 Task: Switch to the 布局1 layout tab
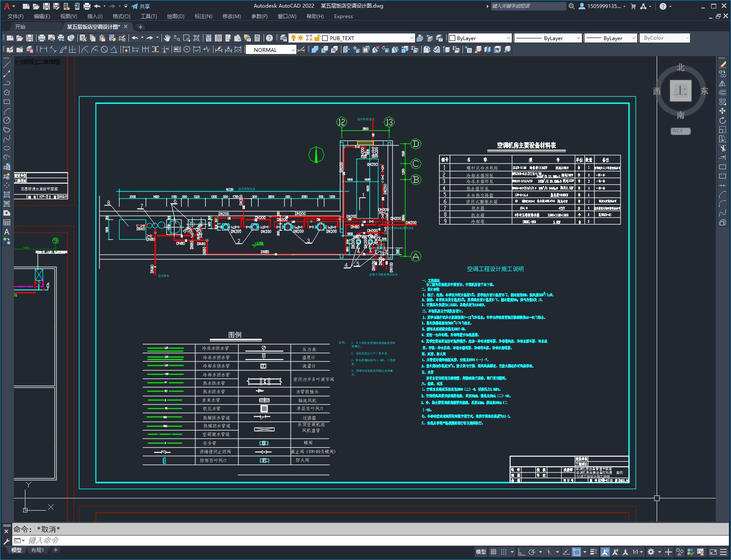coord(38,550)
